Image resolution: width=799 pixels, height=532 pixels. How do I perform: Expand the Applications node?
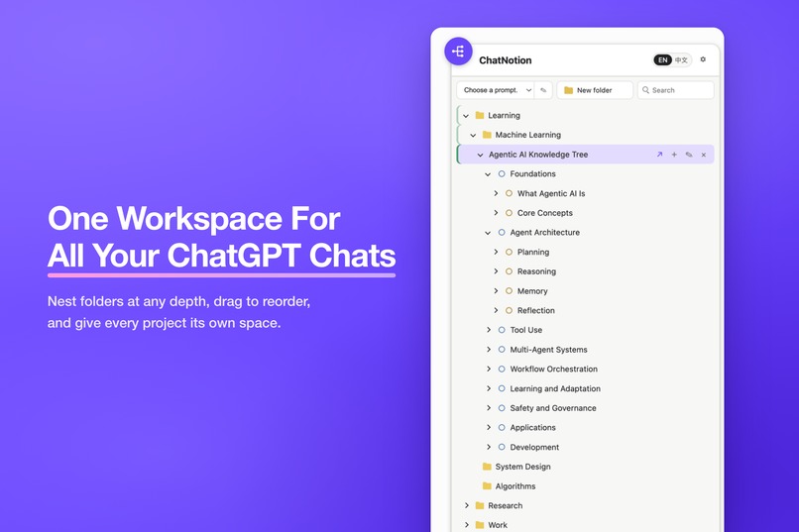(488, 427)
